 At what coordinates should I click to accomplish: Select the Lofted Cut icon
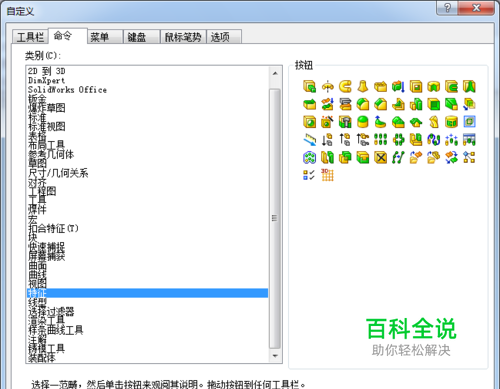coord(469,87)
